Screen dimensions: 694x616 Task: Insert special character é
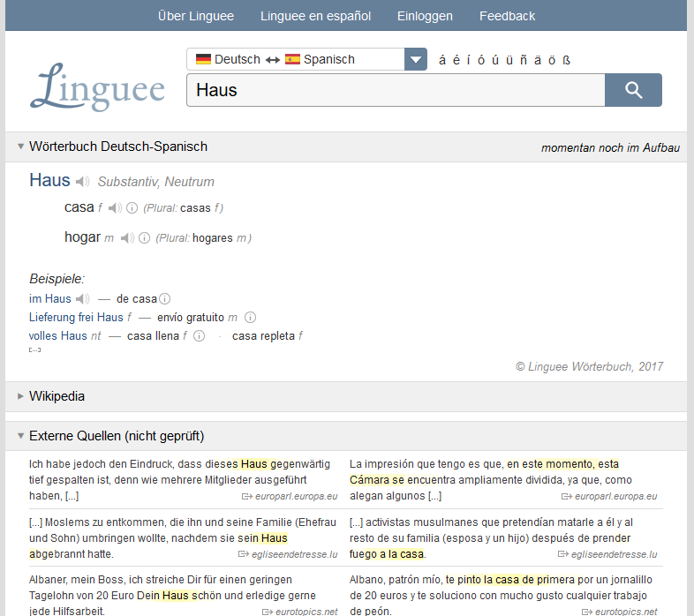[456, 60]
